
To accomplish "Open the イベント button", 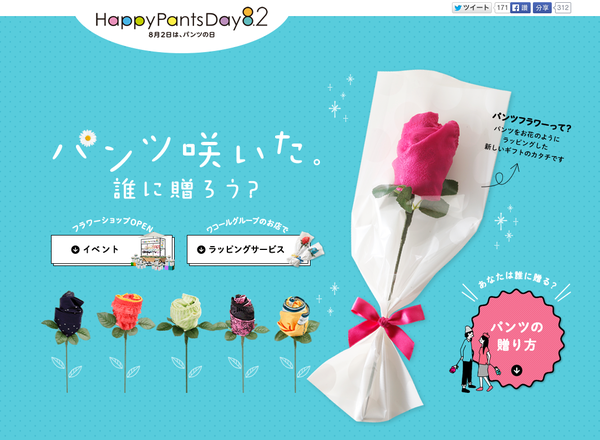I will (x=112, y=249).
